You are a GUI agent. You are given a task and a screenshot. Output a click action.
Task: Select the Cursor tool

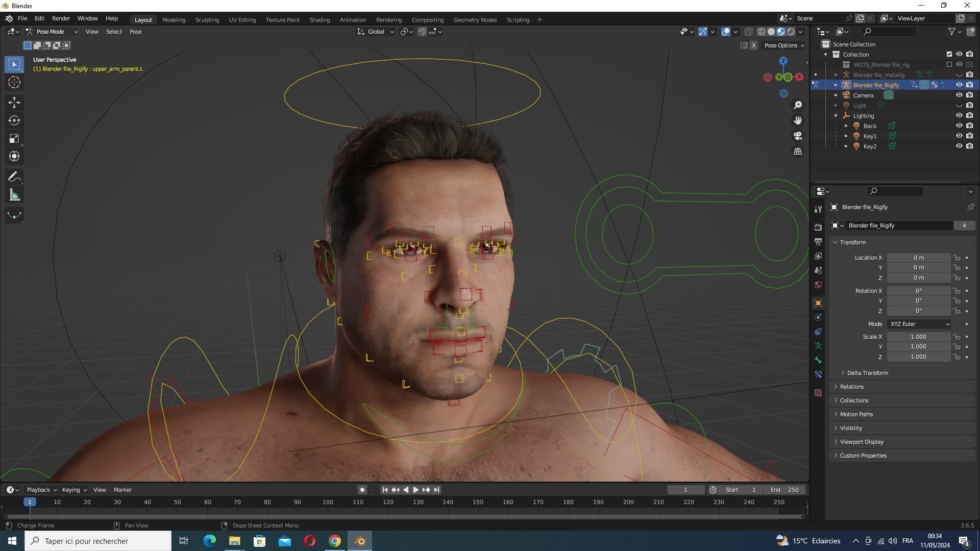tap(14, 83)
